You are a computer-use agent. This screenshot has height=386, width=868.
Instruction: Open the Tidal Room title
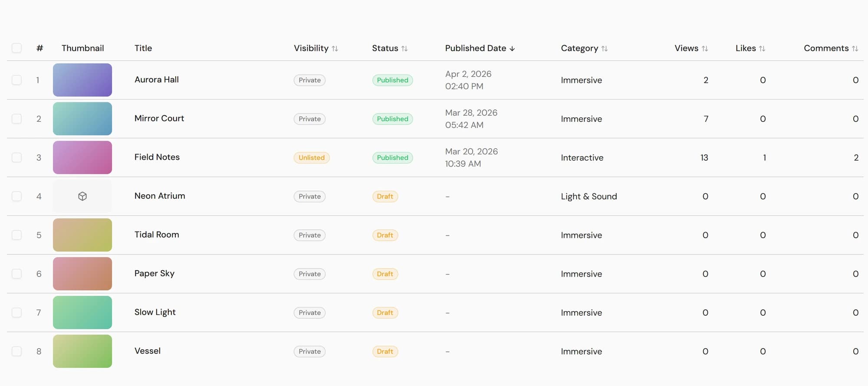click(157, 235)
